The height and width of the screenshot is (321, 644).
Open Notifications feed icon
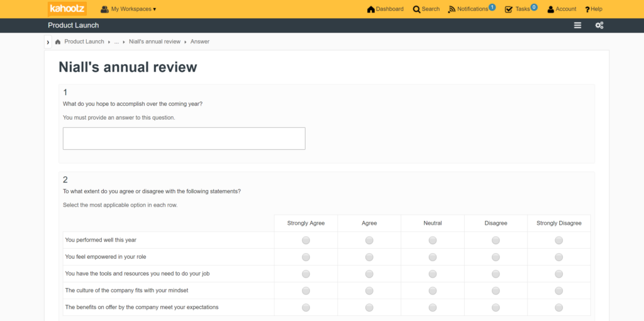point(452,9)
